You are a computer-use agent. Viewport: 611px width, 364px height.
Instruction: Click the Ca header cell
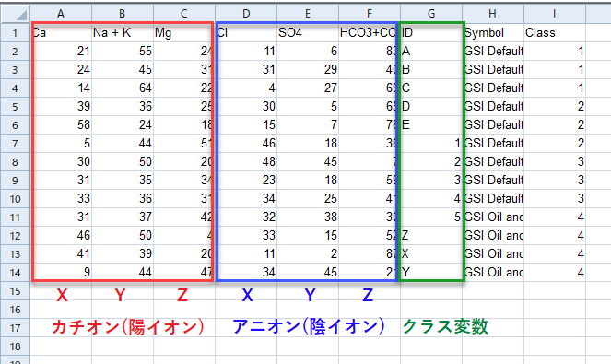click(x=61, y=32)
